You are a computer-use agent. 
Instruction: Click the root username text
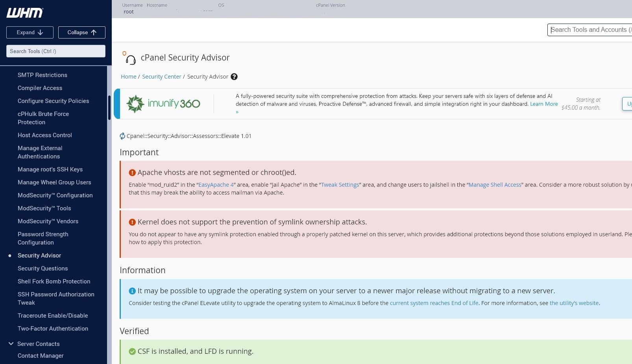129,12
